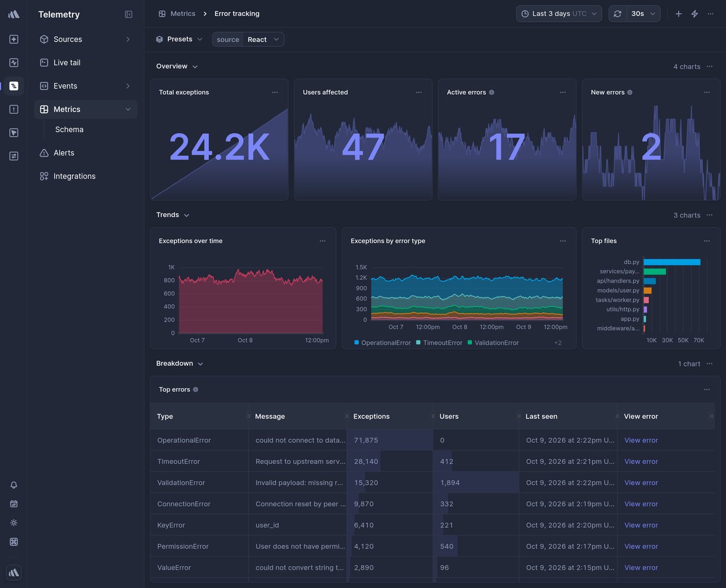
Task: Click the bottom account logo avatar
Action: (x=14, y=573)
